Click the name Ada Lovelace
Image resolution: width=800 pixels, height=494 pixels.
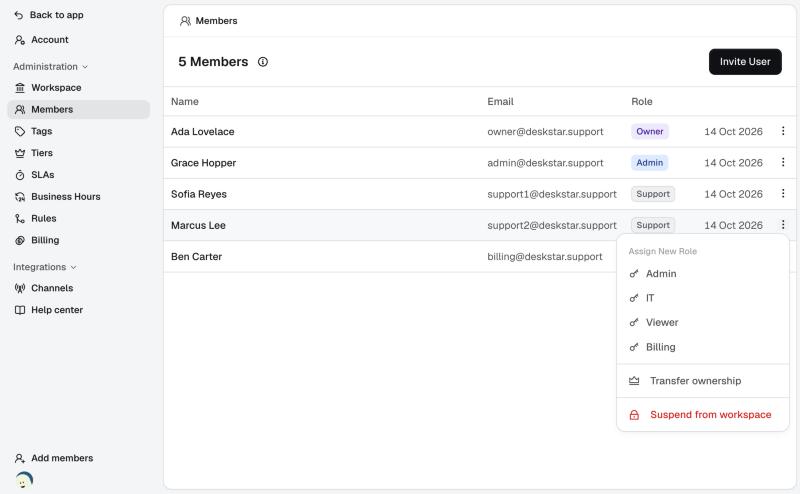click(203, 132)
